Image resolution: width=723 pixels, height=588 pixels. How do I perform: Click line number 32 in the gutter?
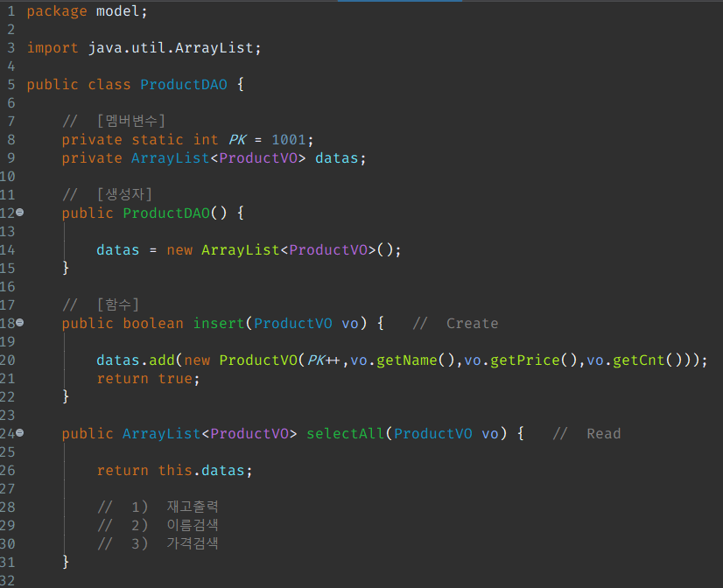pyautogui.click(x=7, y=581)
